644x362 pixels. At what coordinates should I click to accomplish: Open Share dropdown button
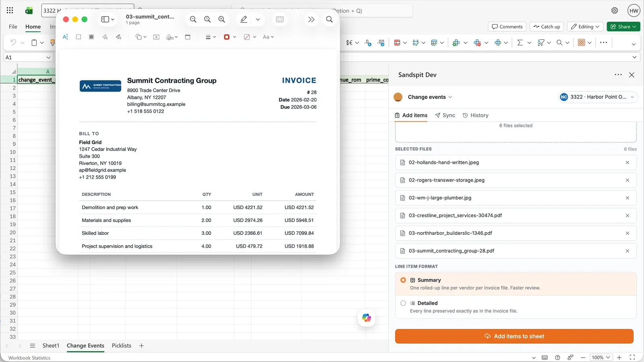click(623, 27)
